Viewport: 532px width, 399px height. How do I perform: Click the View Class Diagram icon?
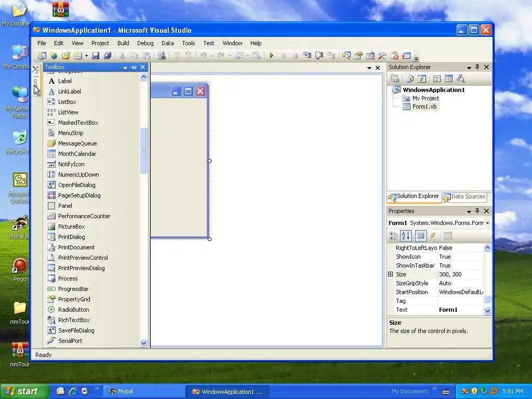460,79
